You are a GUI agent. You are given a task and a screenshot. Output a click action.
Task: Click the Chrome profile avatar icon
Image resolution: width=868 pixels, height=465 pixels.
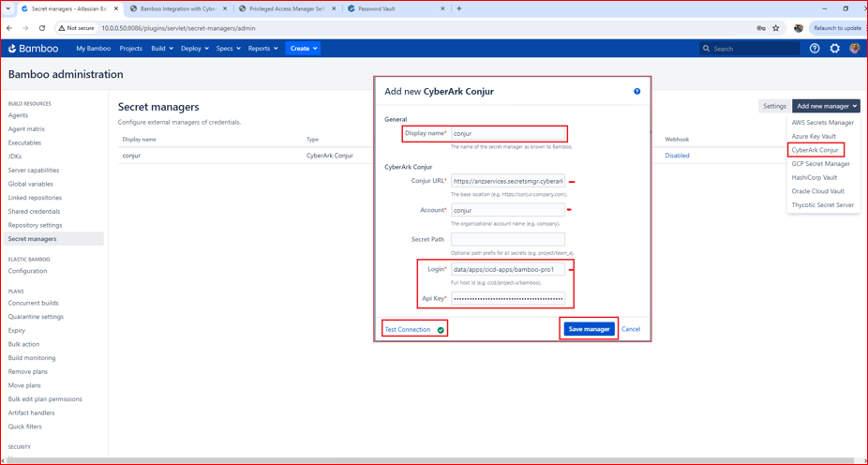coord(799,28)
